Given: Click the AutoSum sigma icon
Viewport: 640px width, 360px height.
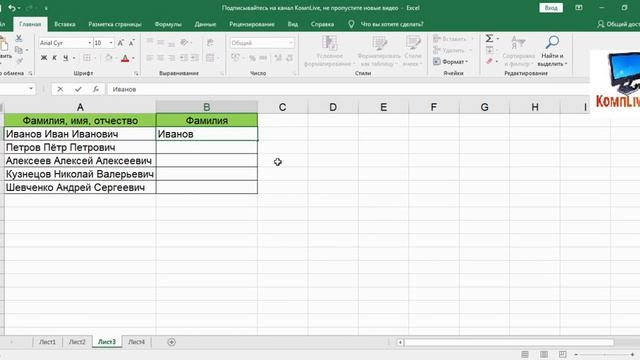Looking at the screenshot, I should (x=489, y=38).
